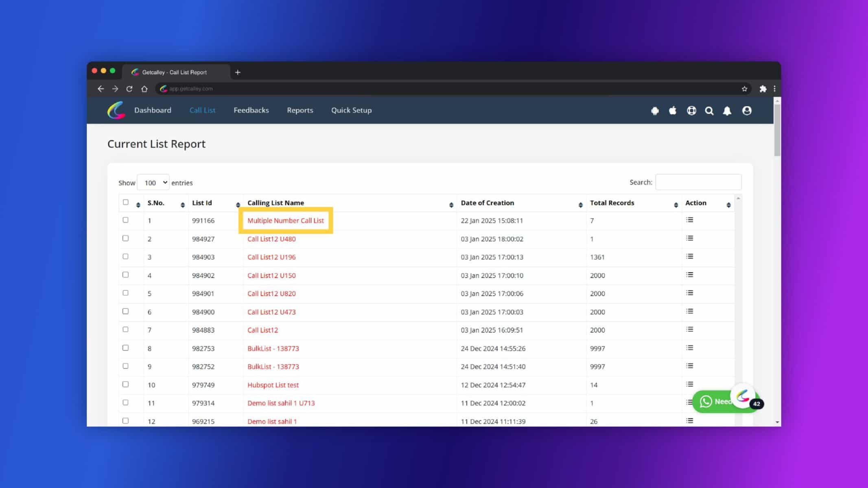Open the user profile icon
868x488 pixels.
[747, 111]
